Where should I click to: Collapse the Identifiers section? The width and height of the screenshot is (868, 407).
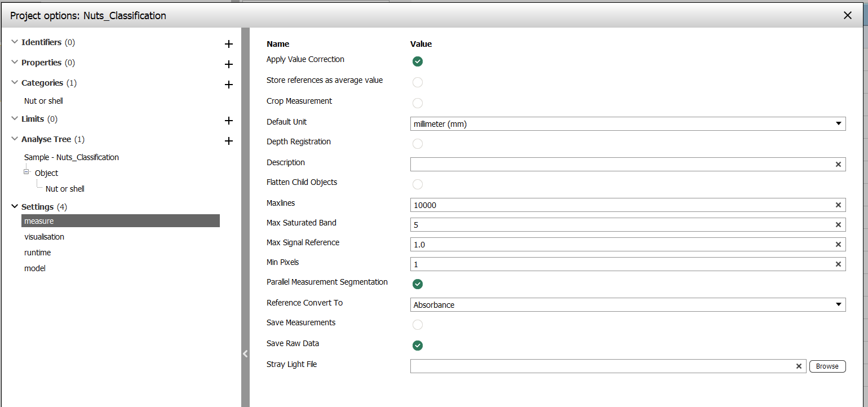click(x=15, y=42)
